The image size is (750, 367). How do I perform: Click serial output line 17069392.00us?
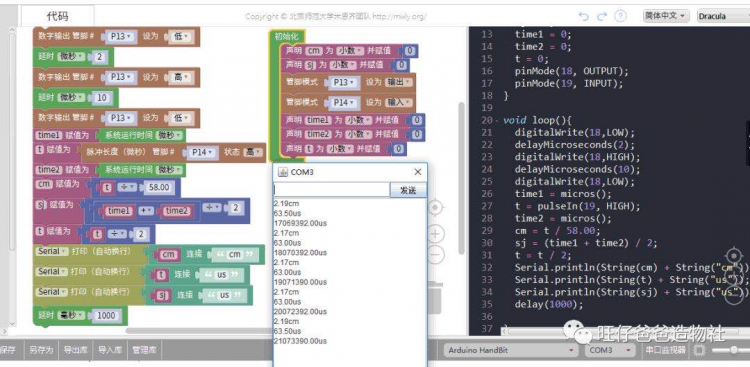coord(300,223)
